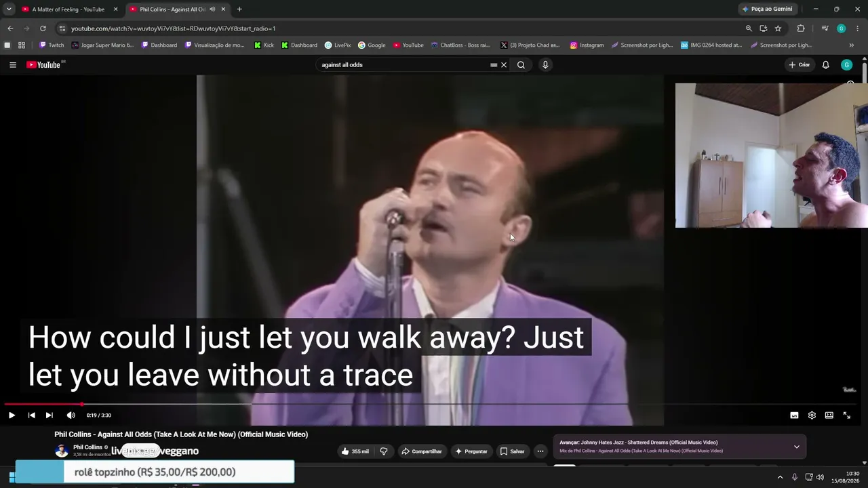The height and width of the screenshot is (488, 868).
Task: Run the YouTube search with magnifier button
Action: 521,65
